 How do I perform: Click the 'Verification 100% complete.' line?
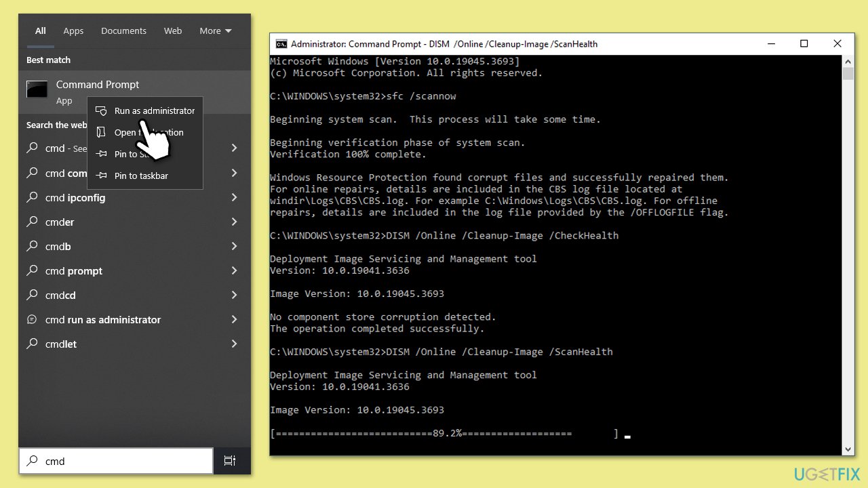point(348,155)
